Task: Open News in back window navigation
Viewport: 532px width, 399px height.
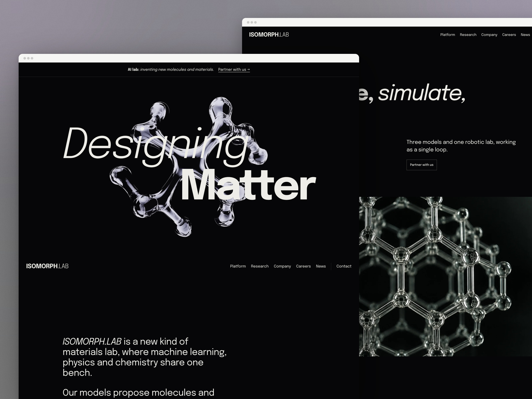Action: [x=525, y=35]
